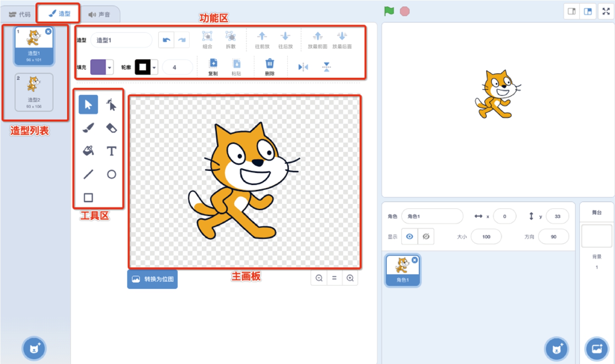This screenshot has width=615, height=364.
Task: Click the costume name field 造型1
Action: (x=121, y=40)
